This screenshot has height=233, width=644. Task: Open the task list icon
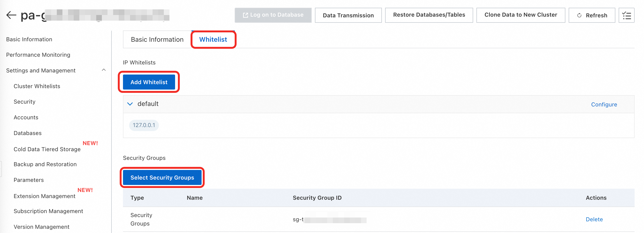pyautogui.click(x=626, y=15)
